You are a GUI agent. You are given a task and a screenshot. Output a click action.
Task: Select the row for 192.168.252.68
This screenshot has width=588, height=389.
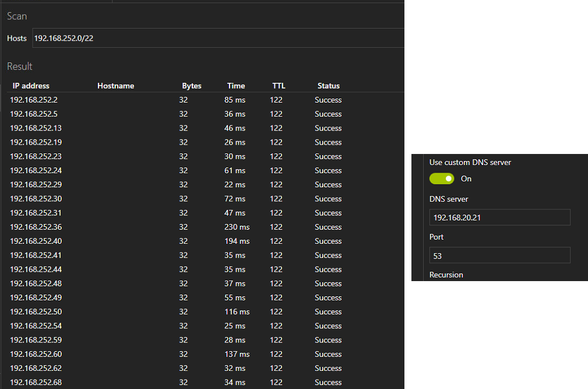point(205,383)
